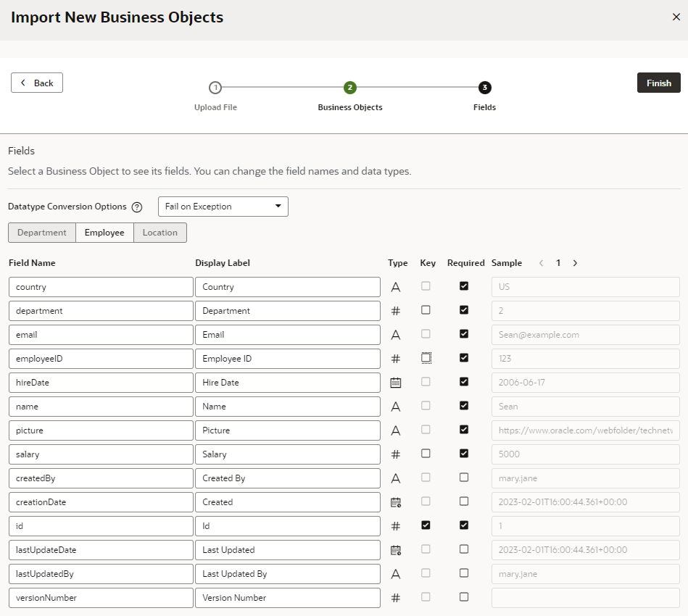Screen dimensions: 688x616
Task: Click the calendar type icon for hireDate
Action: point(395,382)
